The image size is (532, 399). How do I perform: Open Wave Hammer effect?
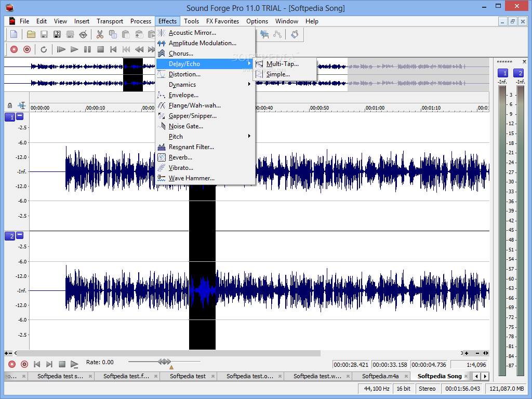(206, 178)
